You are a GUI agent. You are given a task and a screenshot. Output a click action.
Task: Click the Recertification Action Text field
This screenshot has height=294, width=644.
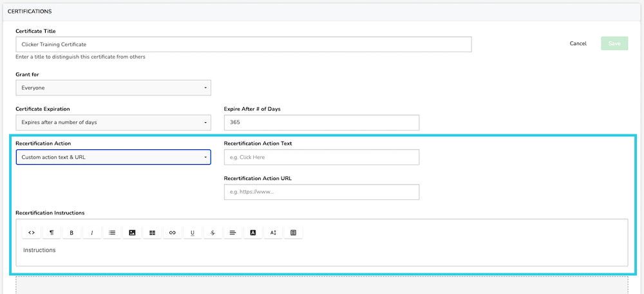(321, 157)
